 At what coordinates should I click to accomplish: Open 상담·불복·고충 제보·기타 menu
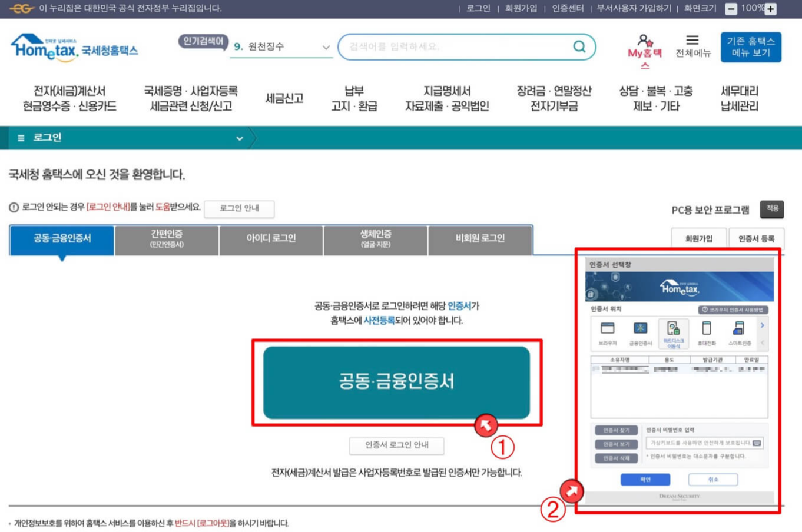click(x=656, y=98)
